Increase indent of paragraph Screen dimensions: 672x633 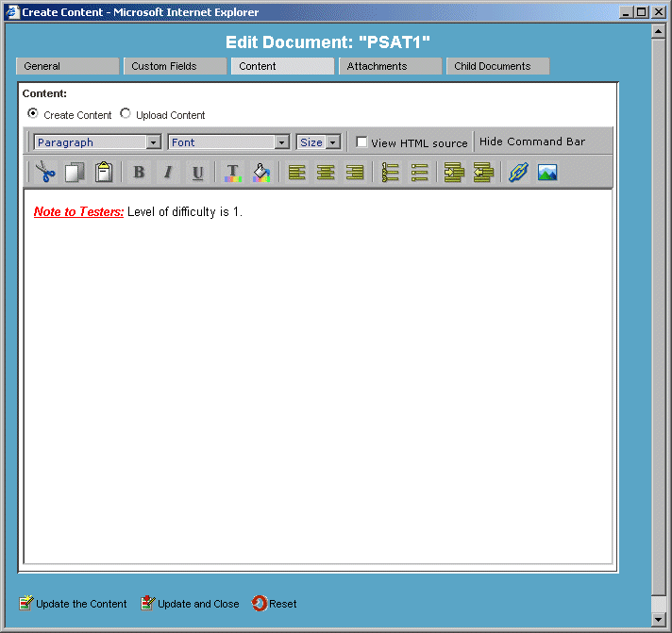454,173
